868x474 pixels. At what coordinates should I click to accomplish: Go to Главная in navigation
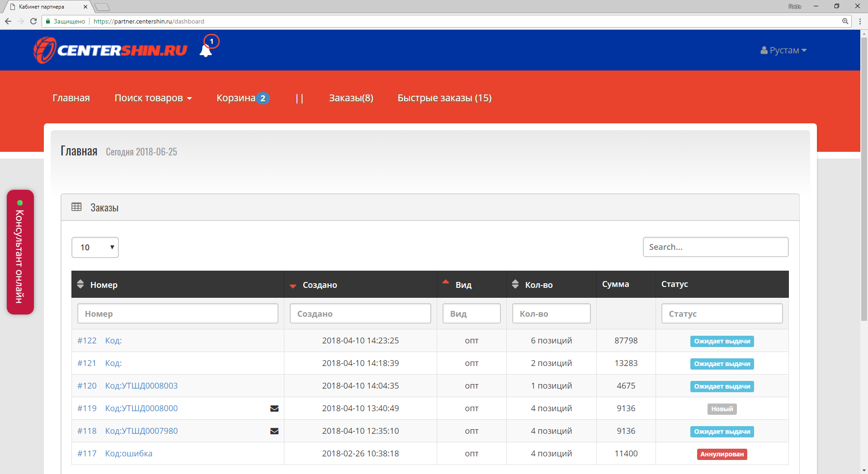(x=71, y=98)
